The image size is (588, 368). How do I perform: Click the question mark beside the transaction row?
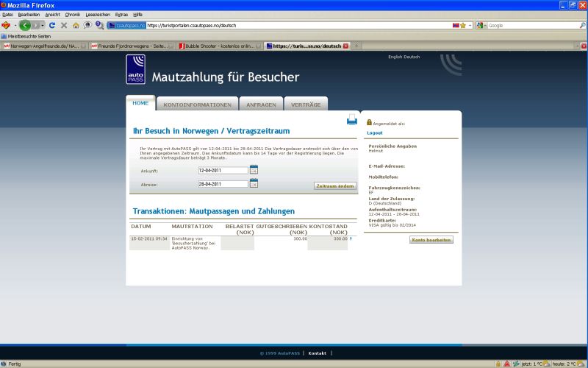point(351,238)
